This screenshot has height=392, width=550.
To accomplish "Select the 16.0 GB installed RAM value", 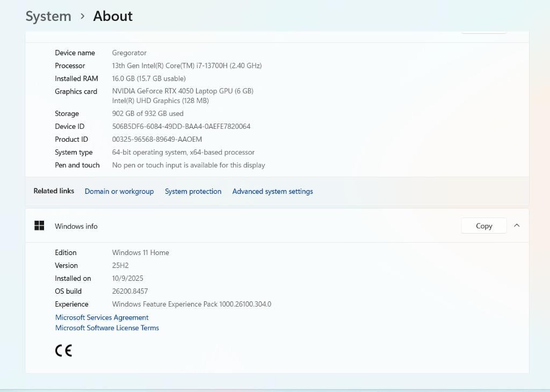I will click(149, 78).
